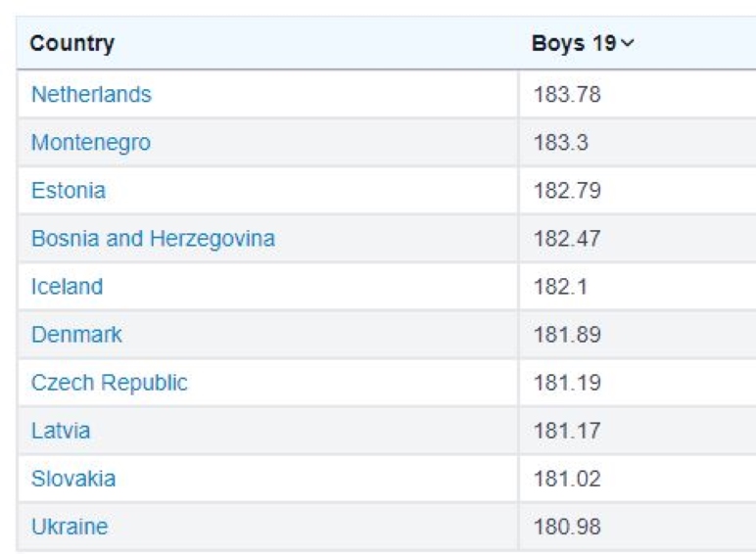Open the Denmark country link
The height and width of the screenshot is (554, 756).
point(76,335)
